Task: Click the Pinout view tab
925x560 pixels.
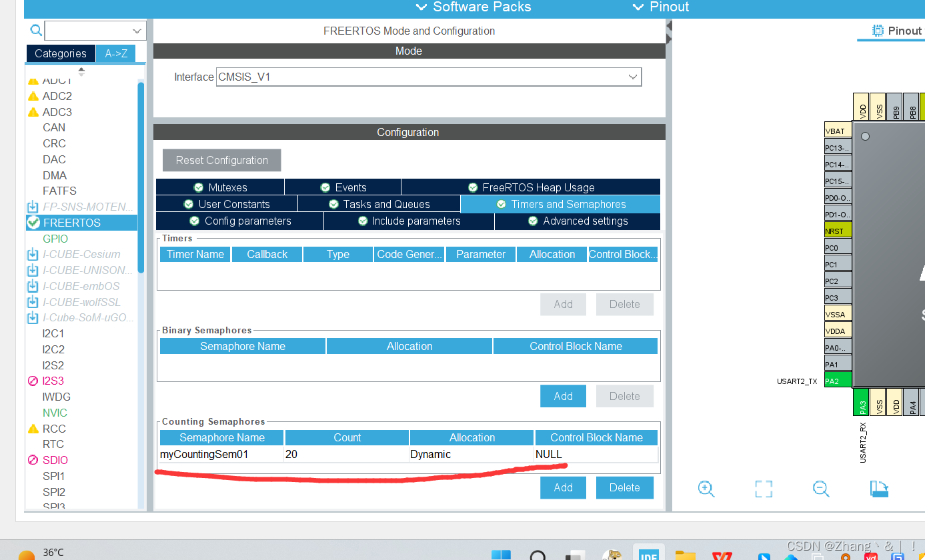Action: click(898, 31)
